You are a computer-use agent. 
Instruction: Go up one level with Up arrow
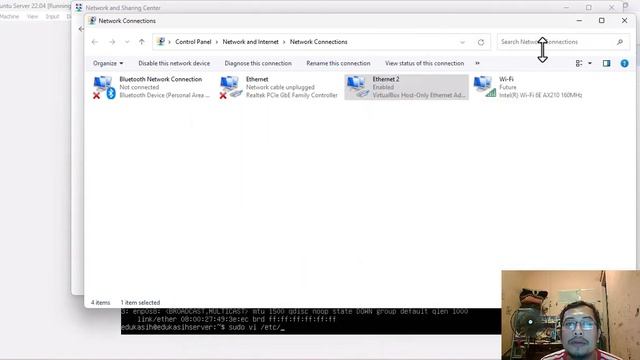click(x=142, y=42)
